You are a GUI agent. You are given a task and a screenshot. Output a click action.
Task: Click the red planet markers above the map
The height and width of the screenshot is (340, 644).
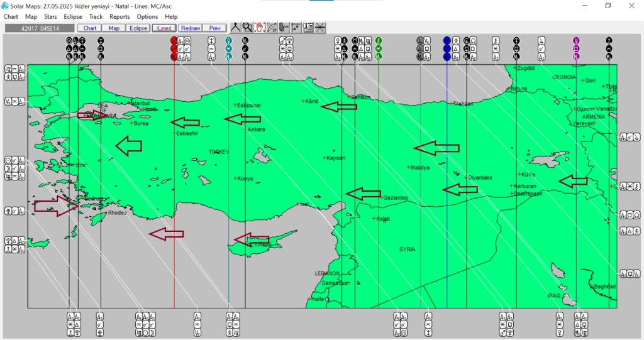tap(174, 48)
